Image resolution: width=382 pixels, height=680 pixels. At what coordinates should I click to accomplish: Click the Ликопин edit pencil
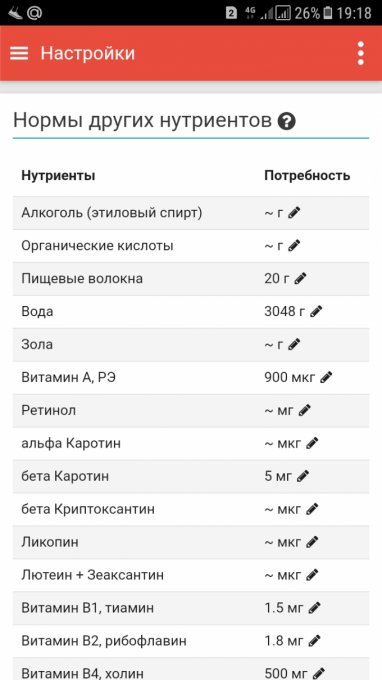312,542
